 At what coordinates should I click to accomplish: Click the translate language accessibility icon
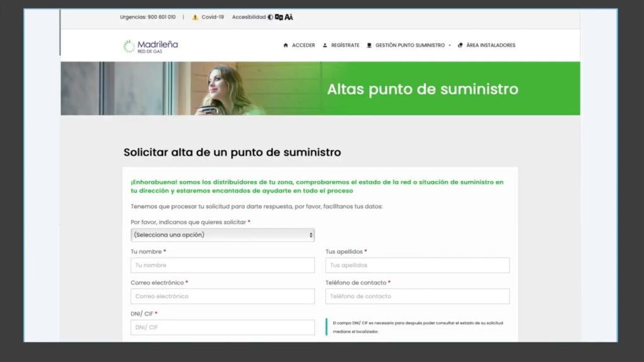(x=279, y=17)
